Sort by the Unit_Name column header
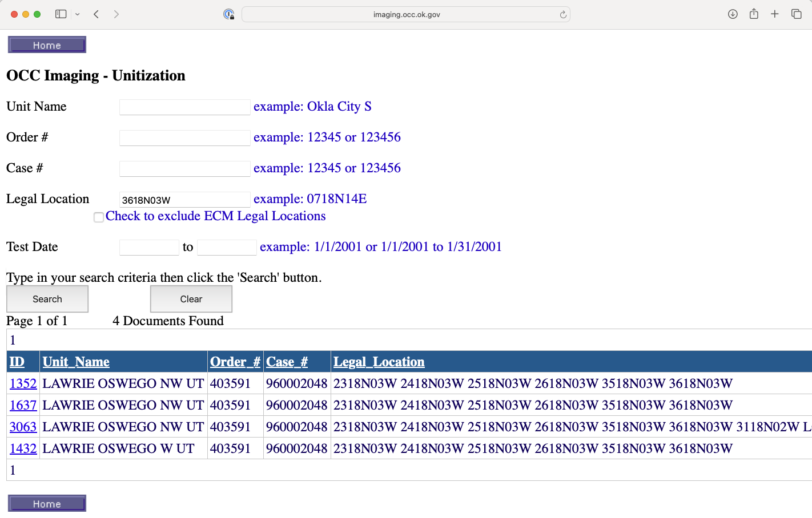The width and height of the screenshot is (812, 518). click(x=76, y=362)
